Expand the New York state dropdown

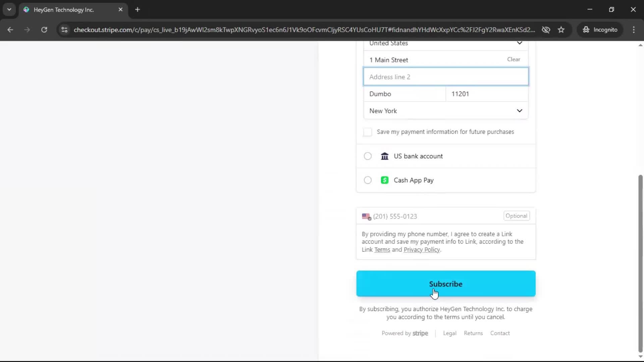[446, 111]
